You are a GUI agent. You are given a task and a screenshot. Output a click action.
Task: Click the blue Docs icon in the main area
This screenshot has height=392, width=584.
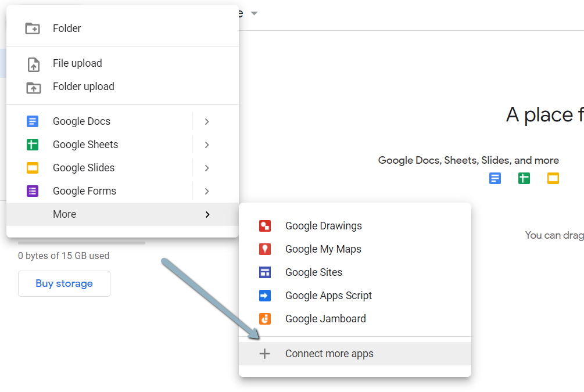tap(495, 178)
